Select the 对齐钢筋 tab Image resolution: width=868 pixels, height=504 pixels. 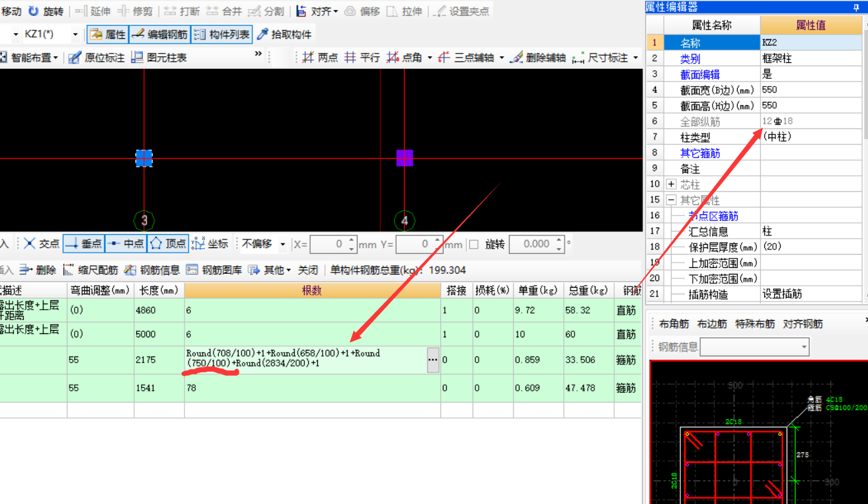click(803, 324)
